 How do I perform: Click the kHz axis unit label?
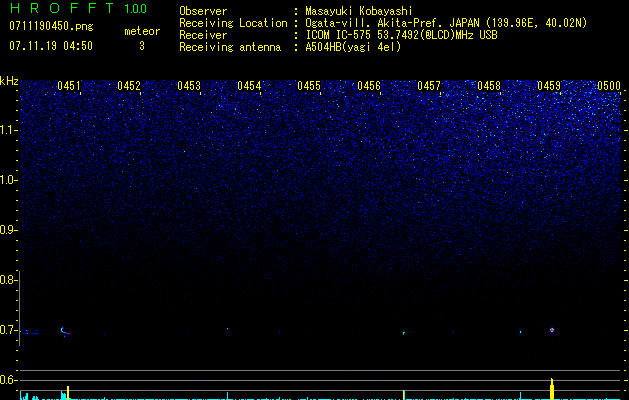point(9,81)
